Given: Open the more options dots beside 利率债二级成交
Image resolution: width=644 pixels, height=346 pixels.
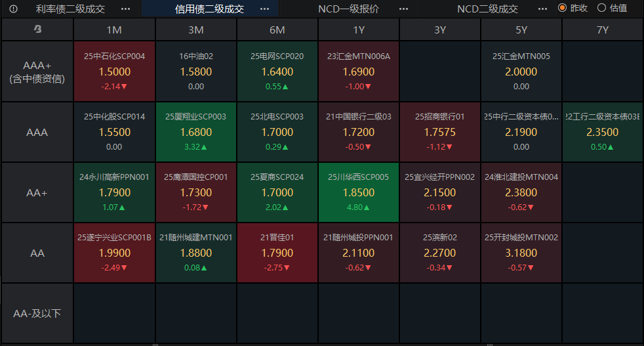Looking at the screenshot, I should coord(125,9).
